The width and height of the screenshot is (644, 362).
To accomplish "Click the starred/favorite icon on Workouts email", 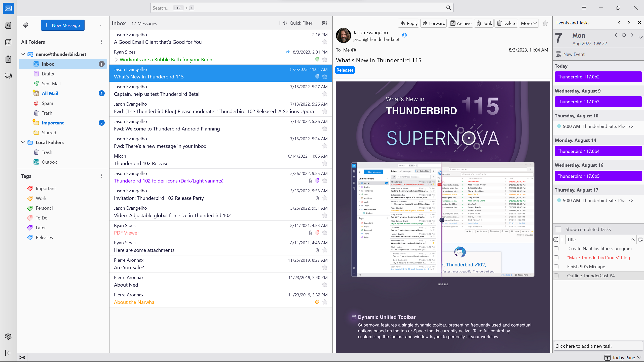I will click(325, 59).
